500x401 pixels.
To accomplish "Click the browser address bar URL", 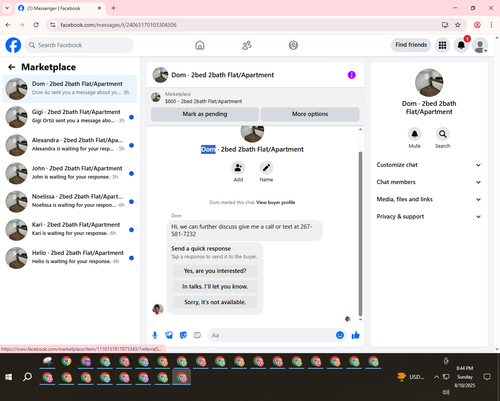I will click(118, 25).
